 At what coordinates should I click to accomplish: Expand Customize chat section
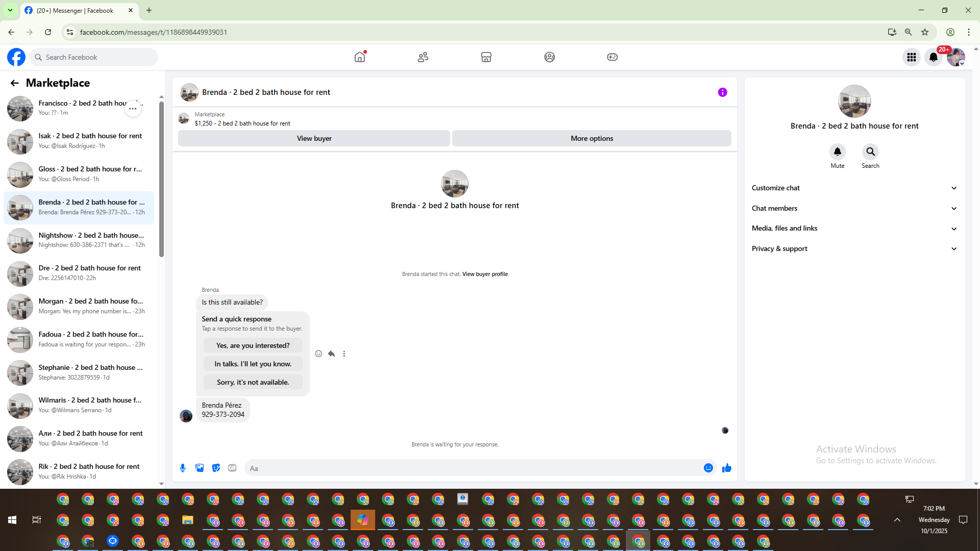[854, 188]
